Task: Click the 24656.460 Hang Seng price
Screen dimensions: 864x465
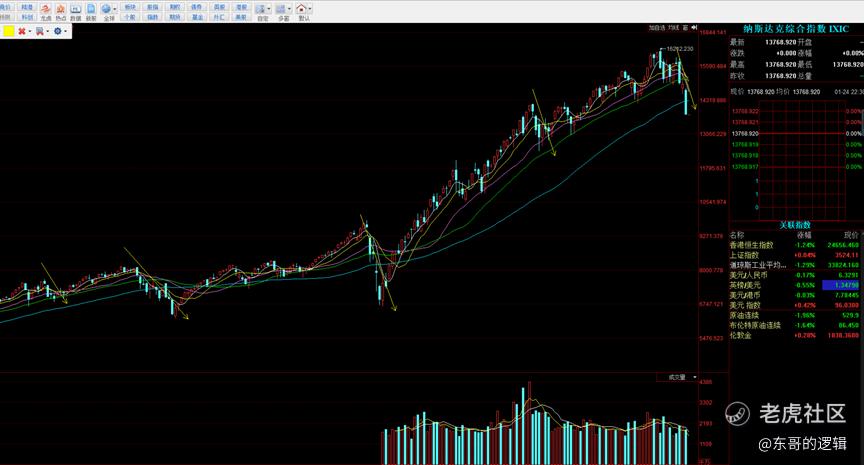Action: 843,245
